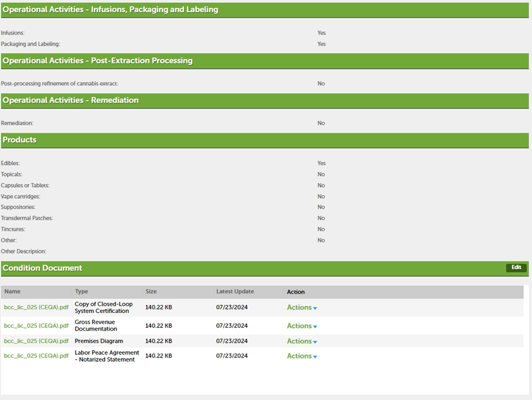This screenshot has width=532, height=400.
Task: Select the Post-Extraction Processing section header
Action: tap(98, 61)
